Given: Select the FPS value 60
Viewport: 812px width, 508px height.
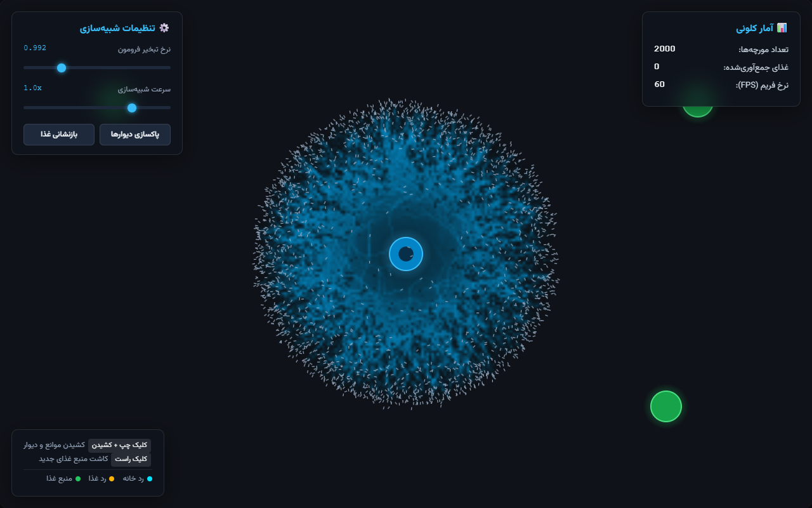Looking at the screenshot, I should click(x=660, y=84).
